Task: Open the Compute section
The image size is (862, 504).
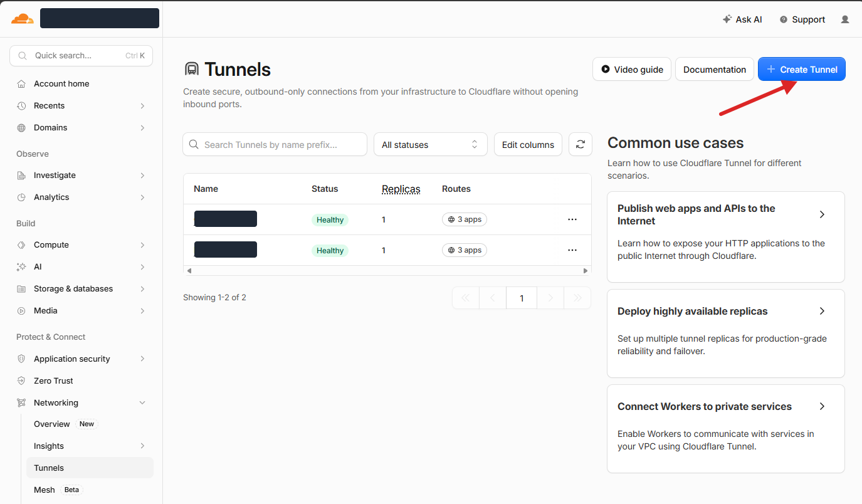Action: [x=51, y=245]
